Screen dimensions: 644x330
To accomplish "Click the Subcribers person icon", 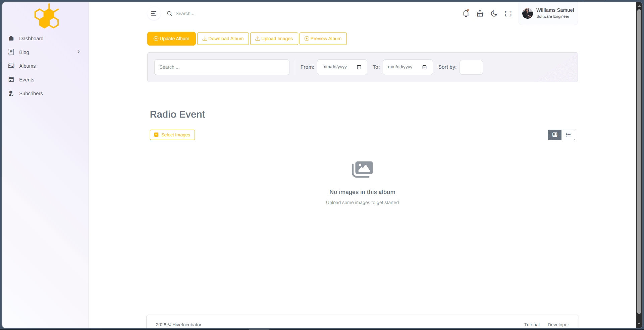I will click(11, 93).
